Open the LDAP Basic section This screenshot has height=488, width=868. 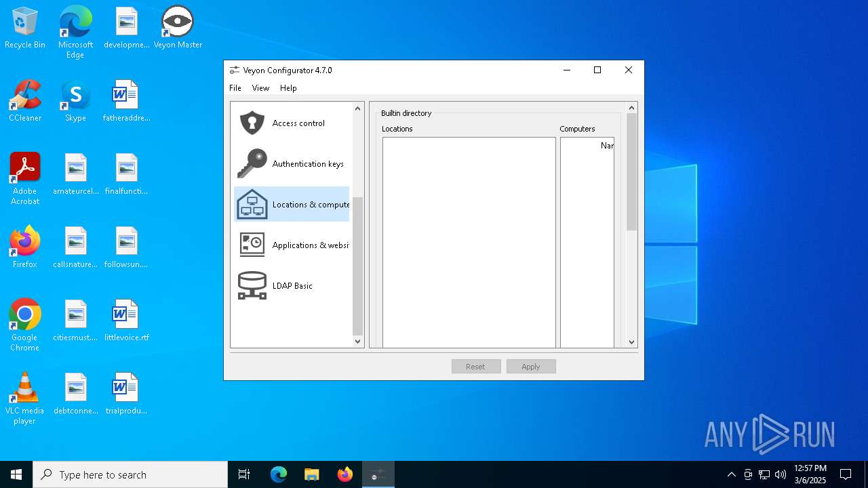[x=292, y=285]
